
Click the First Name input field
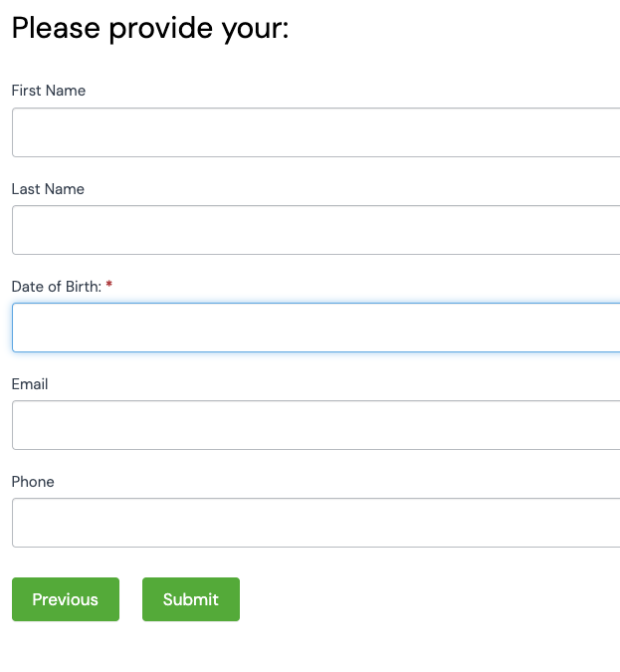[x=315, y=132]
